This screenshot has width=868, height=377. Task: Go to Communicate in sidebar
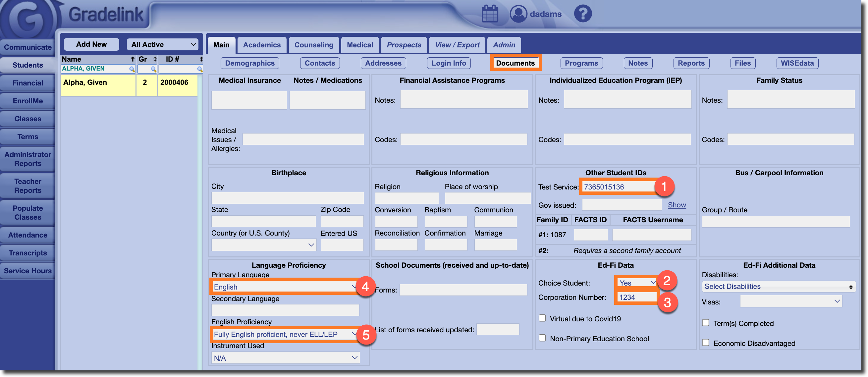tap(27, 47)
